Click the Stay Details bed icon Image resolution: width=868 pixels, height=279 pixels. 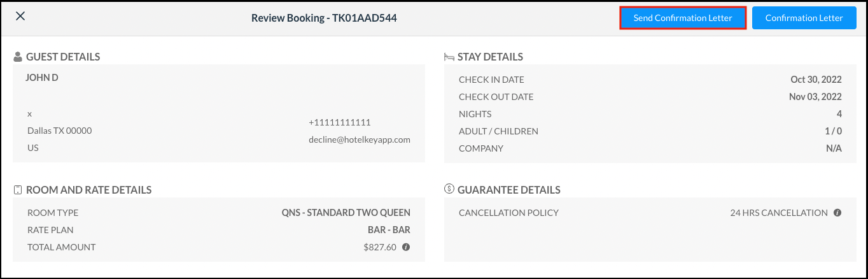[x=449, y=57]
